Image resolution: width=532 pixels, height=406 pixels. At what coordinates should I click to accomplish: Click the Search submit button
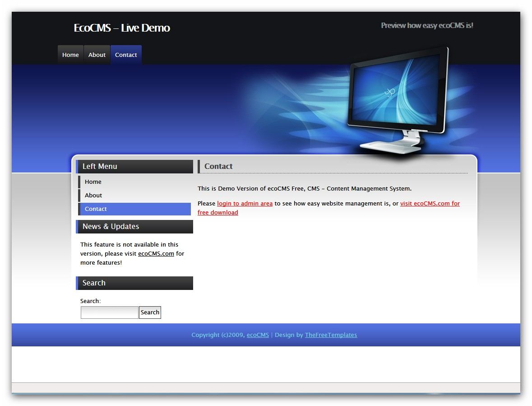tap(150, 313)
